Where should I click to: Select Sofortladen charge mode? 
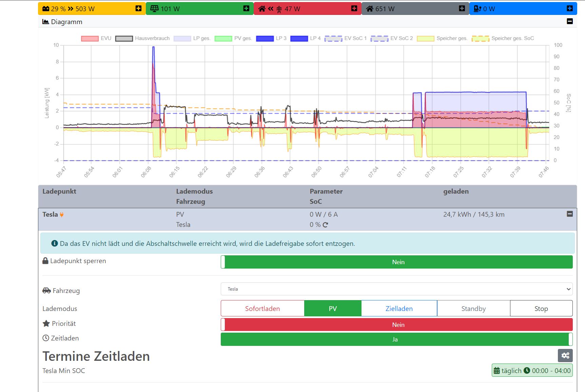coord(262,309)
